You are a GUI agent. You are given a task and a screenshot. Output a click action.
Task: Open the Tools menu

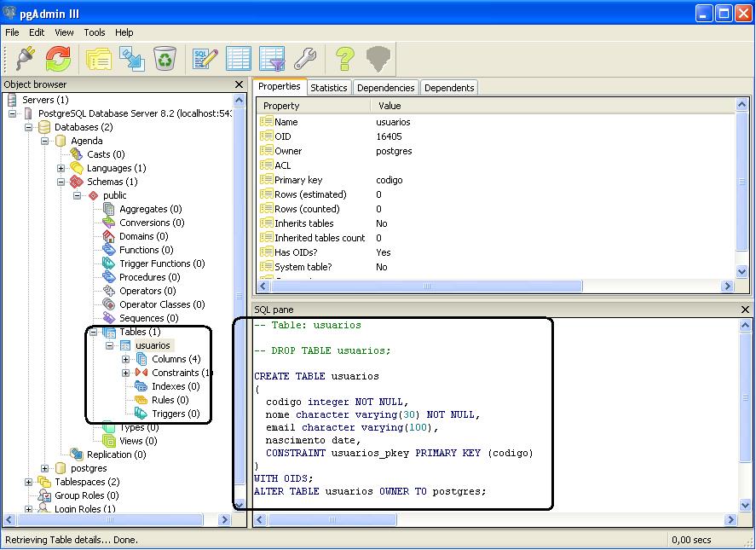[x=95, y=32]
